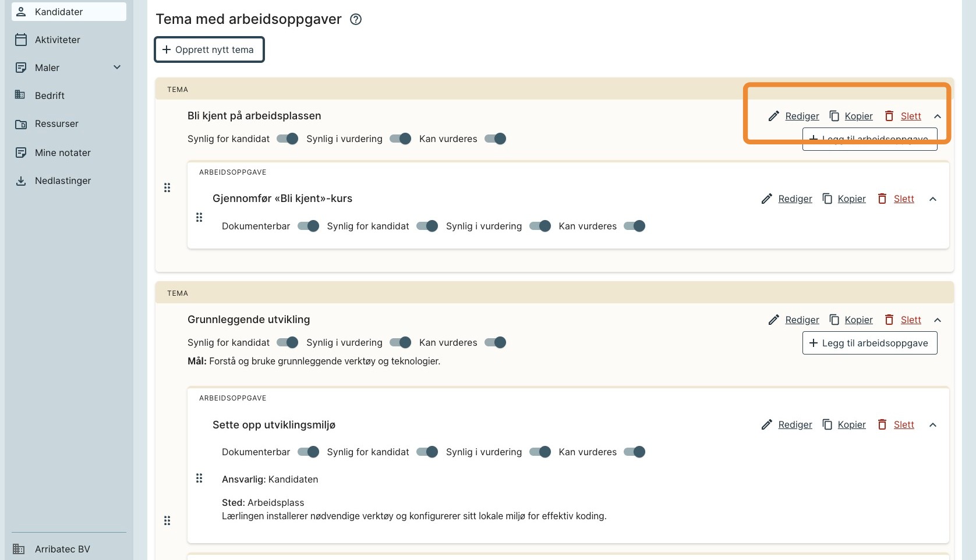
Task: Toggle Kan vurderes on Grunnleggende utvikling theme
Action: point(496,342)
